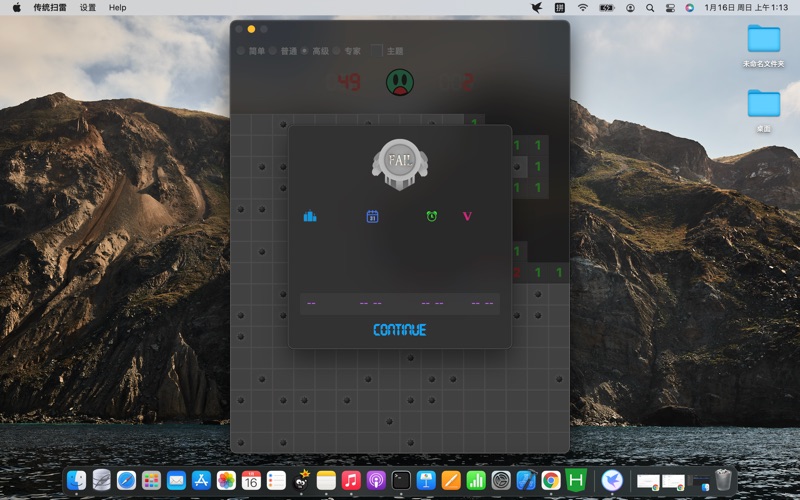Select the 普通 difficulty radio button
This screenshot has height=500, width=800.
(273, 51)
